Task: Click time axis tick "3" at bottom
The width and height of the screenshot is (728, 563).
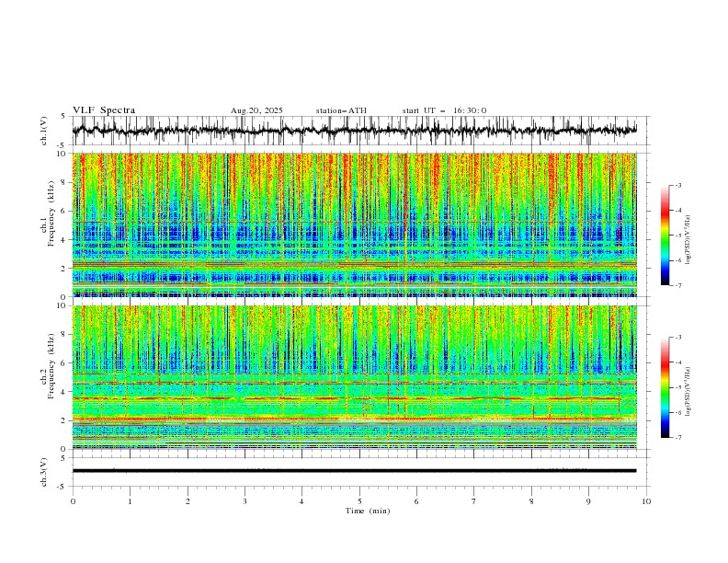Action: coord(245,501)
